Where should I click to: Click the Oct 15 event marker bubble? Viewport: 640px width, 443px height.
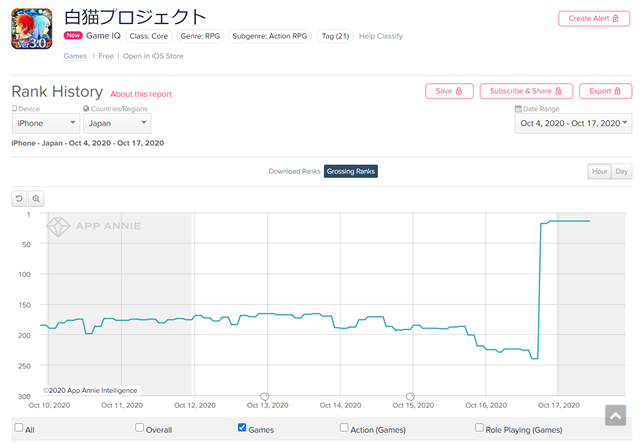pyautogui.click(x=410, y=396)
